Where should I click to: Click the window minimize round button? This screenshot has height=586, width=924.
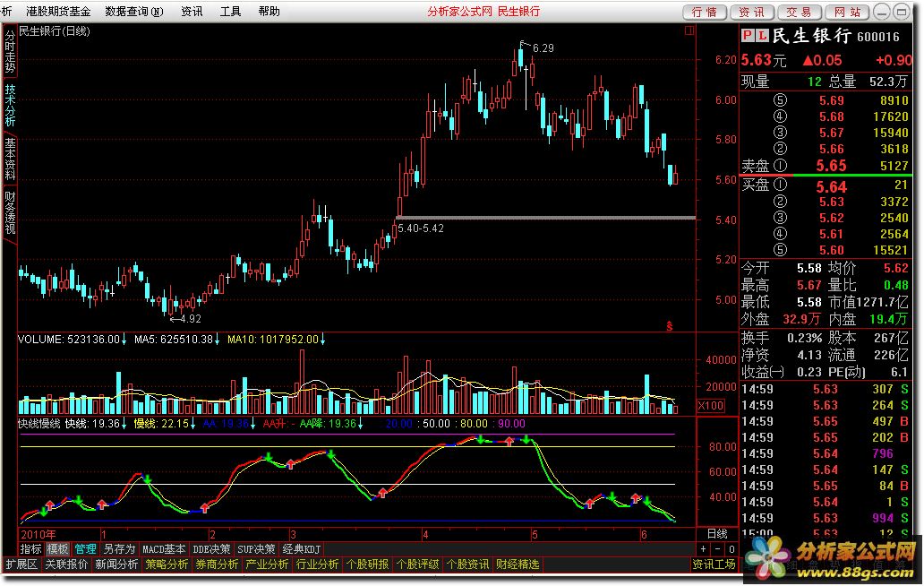click(x=882, y=12)
